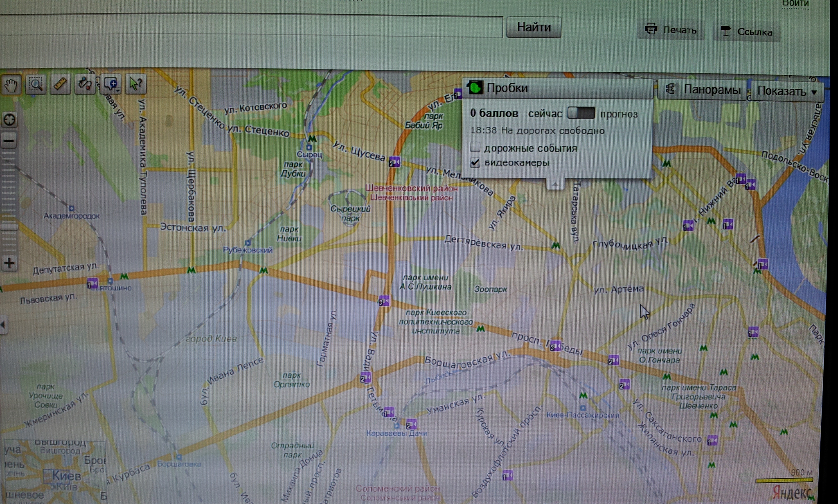Screen dimensions: 838x504
Task: Enable the дорожные события checkbox
Action: (475, 147)
